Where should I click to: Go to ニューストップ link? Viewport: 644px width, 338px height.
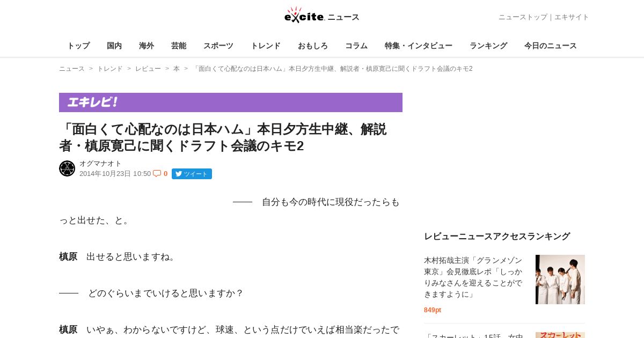(523, 17)
